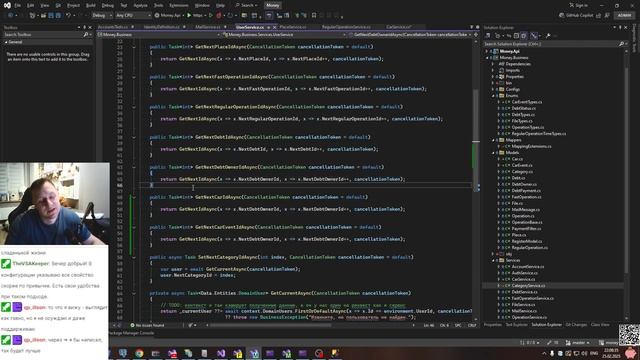This screenshot has width=640, height=360.
Task: Open the Build menu
Action: [91, 5]
